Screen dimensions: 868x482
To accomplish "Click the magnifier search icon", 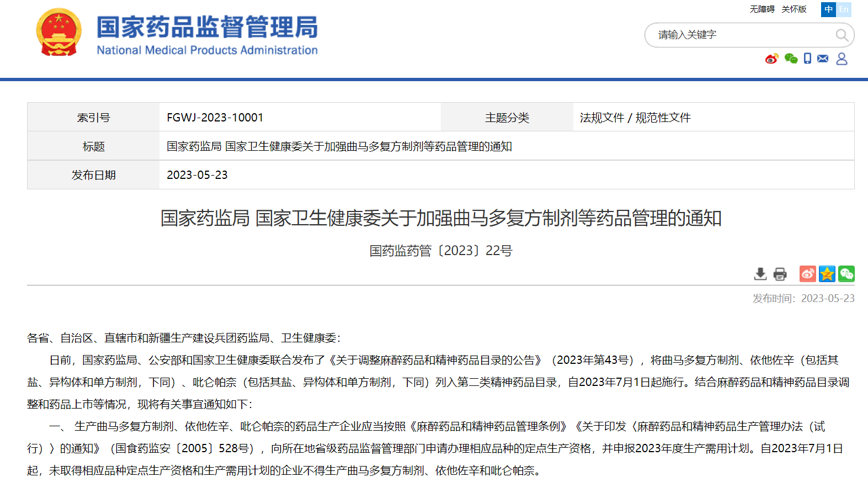I will 842,35.
